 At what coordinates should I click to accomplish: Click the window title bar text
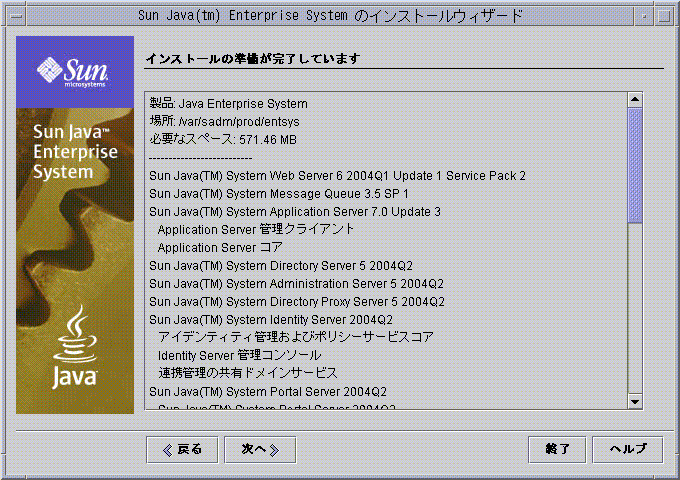(x=330, y=16)
